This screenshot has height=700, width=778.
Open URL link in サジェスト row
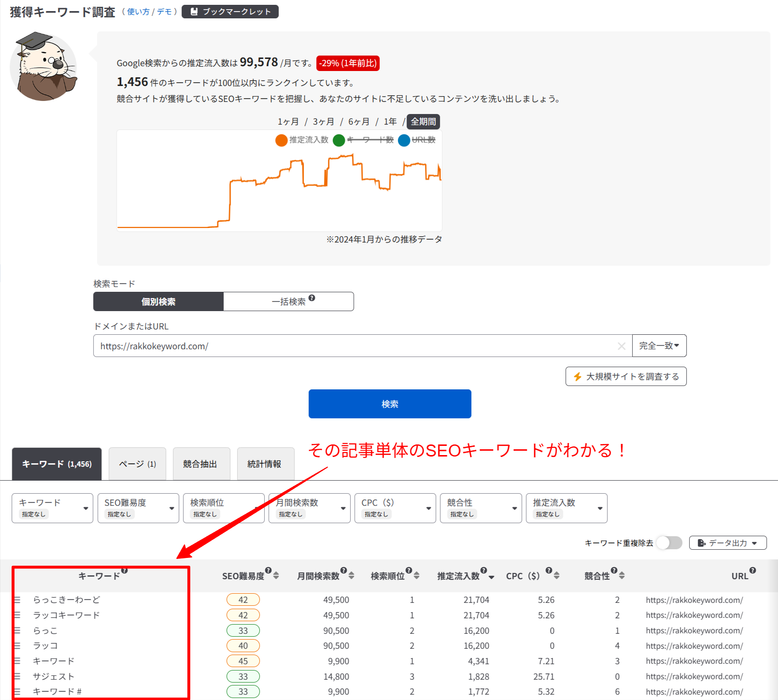694,676
